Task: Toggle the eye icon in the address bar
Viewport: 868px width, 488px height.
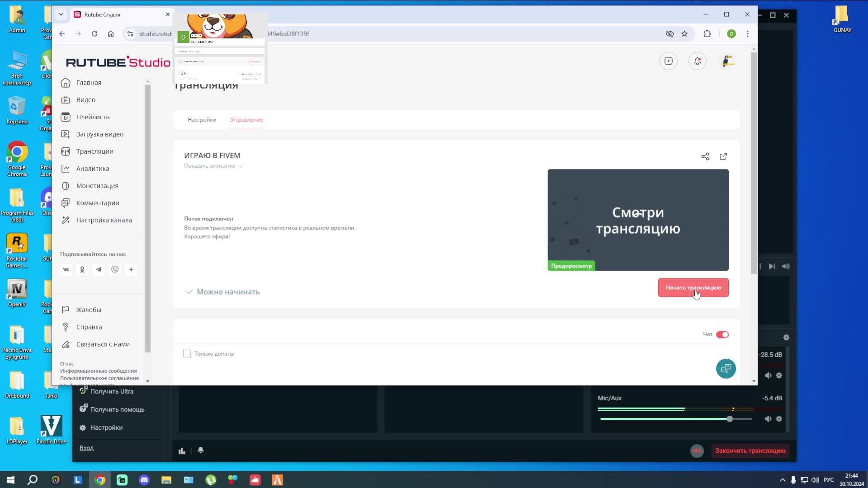Action: pyautogui.click(x=670, y=34)
